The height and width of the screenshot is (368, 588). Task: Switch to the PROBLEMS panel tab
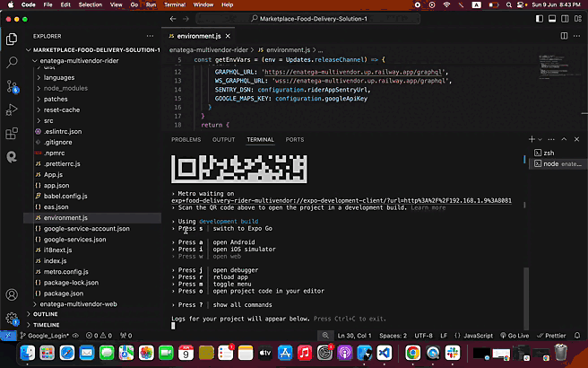coord(186,140)
